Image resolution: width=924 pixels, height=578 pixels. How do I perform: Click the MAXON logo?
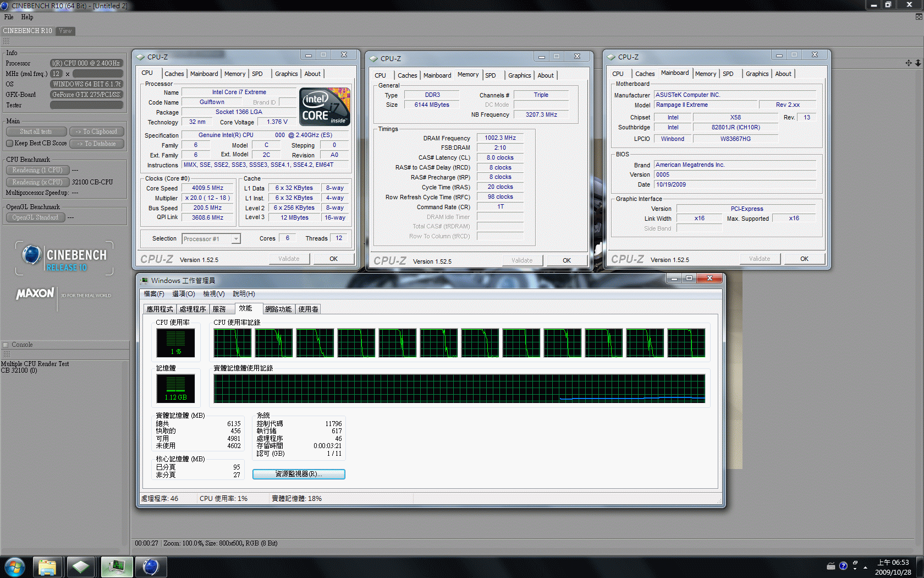tap(35, 293)
